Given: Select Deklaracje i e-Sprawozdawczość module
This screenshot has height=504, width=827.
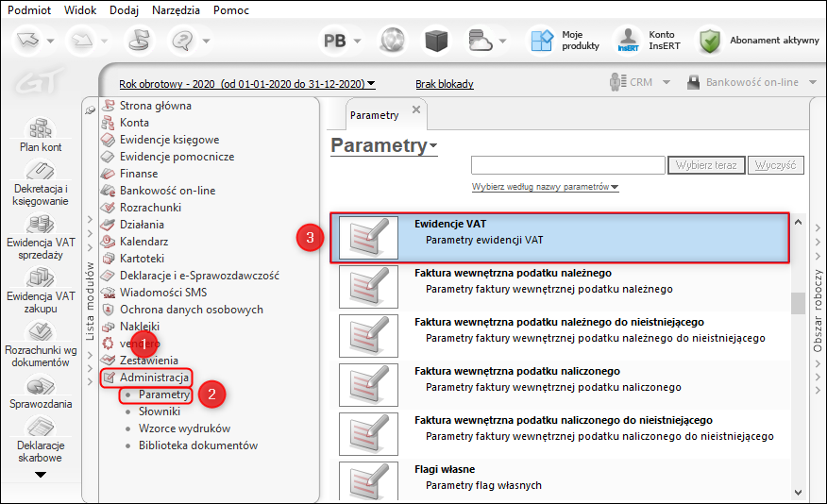Looking at the screenshot, I should 199,276.
